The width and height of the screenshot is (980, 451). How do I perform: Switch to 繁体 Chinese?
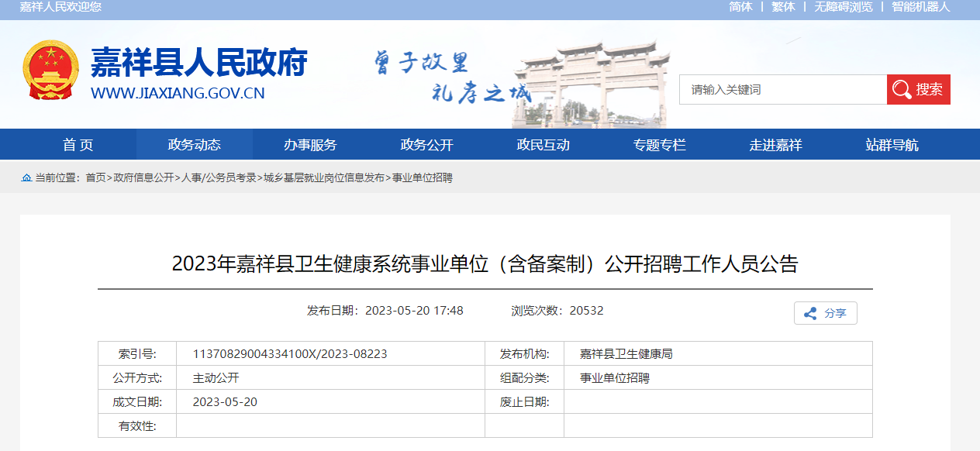coord(783,7)
